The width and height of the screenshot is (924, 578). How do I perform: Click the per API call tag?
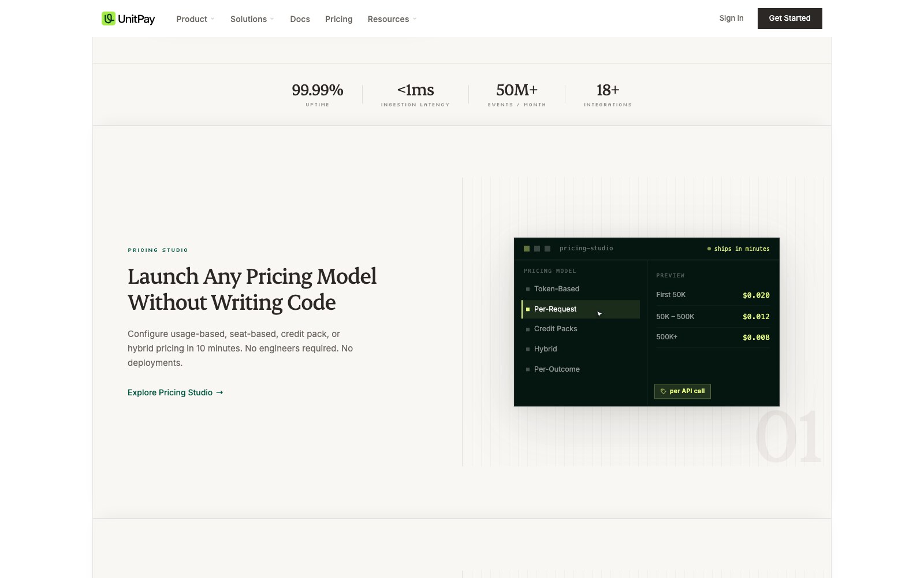pos(682,391)
